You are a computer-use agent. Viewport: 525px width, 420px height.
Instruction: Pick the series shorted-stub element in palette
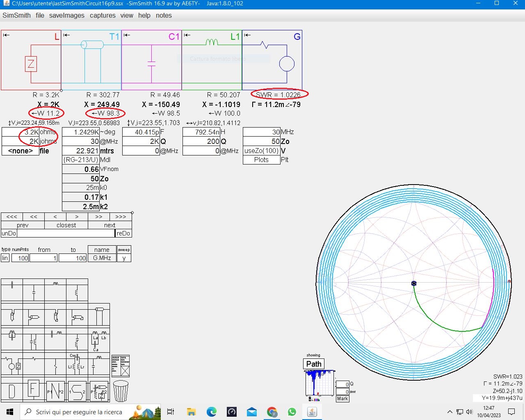55,315
